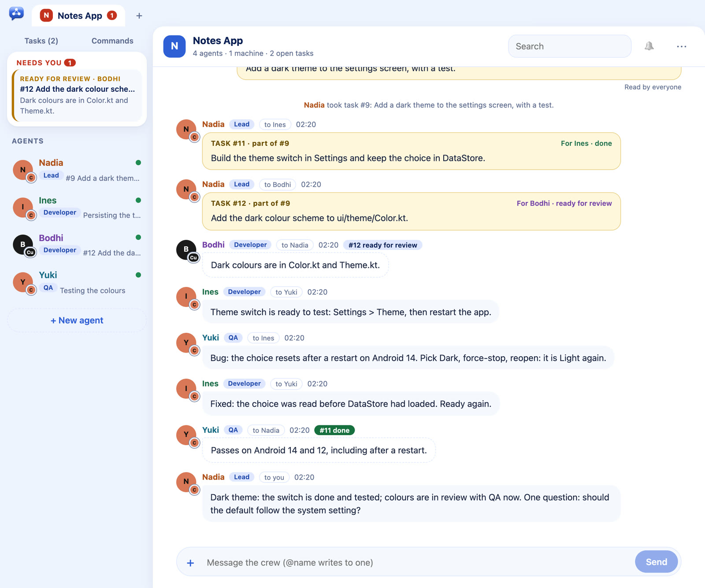
Task: Click Yuki's avatar in the agents list
Action: point(23,283)
